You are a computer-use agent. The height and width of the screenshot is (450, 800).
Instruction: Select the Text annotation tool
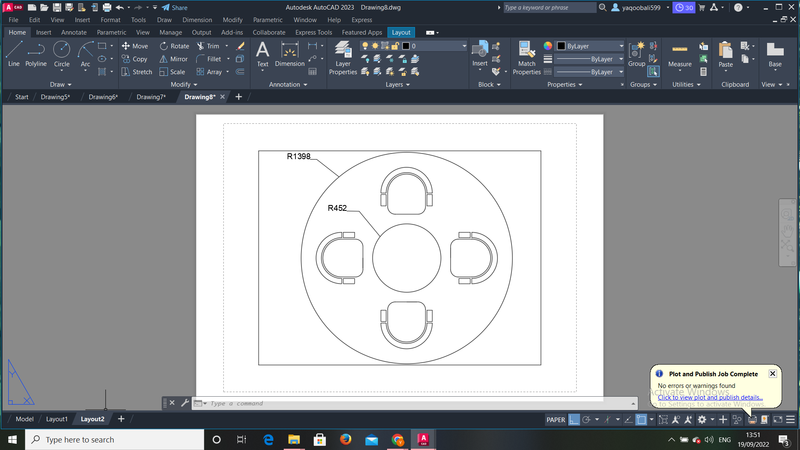click(x=262, y=54)
